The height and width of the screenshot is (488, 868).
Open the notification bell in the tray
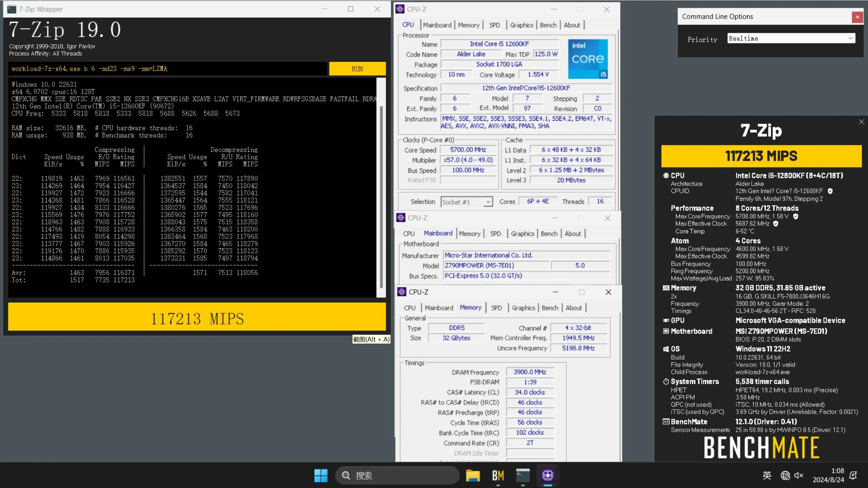coord(853,475)
